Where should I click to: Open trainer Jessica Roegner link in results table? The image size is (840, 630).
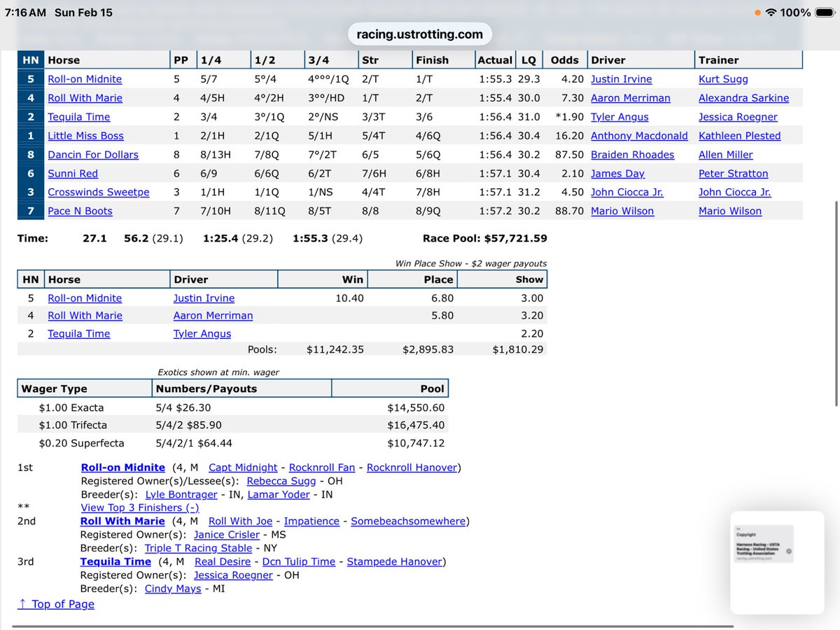[738, 117]
